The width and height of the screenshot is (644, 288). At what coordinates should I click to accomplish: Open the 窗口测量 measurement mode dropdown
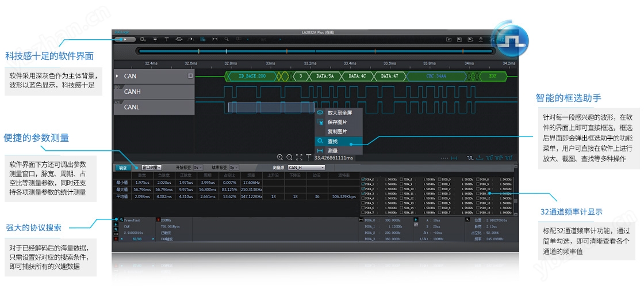[151, 168]
